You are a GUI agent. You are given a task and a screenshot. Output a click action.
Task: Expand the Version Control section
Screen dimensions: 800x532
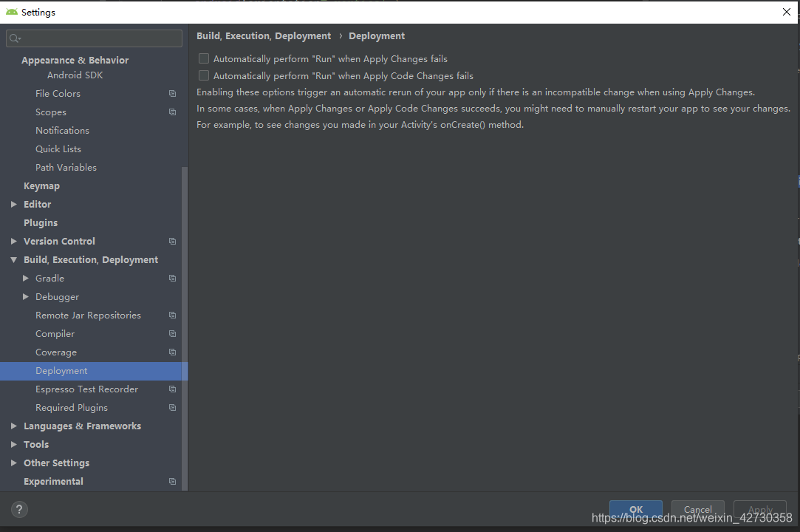point(14,241)
